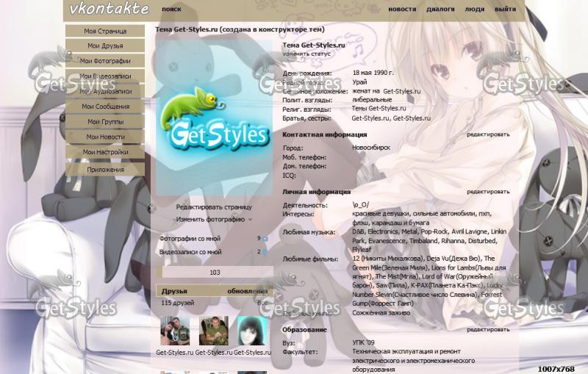588x374 pixels.
Task: Open новости in top bar
Action: click(402, 9)
